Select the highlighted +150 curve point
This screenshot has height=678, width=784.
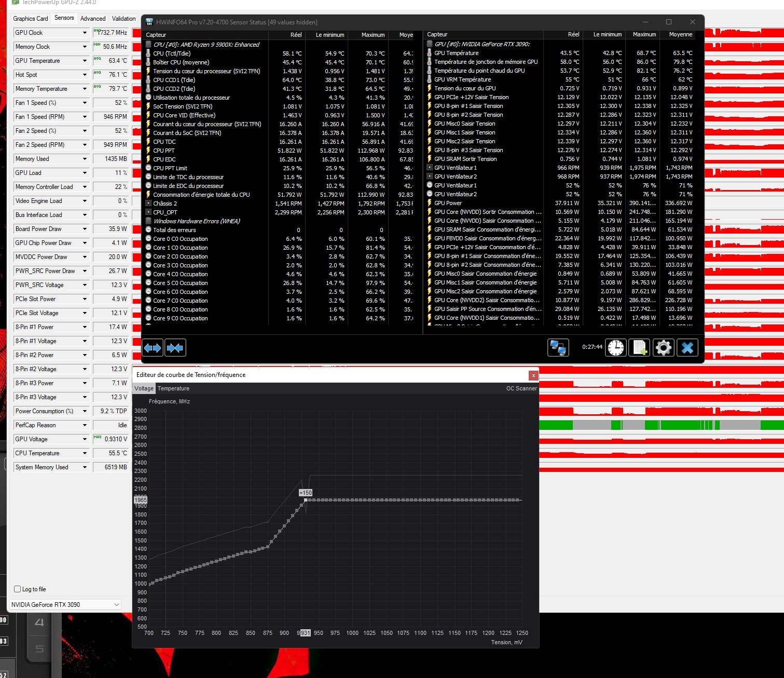pyautogui.click(x=306, y=500)
